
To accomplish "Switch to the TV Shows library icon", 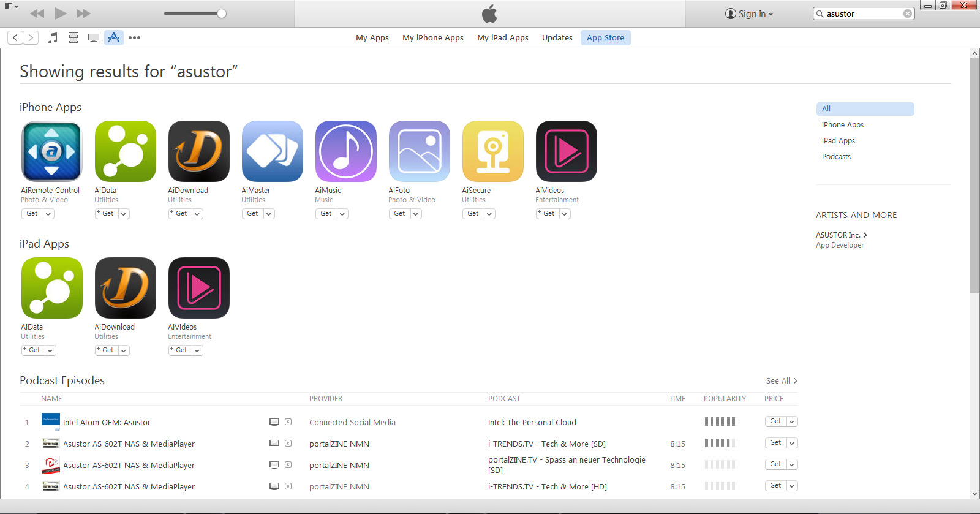I will 94,38.
